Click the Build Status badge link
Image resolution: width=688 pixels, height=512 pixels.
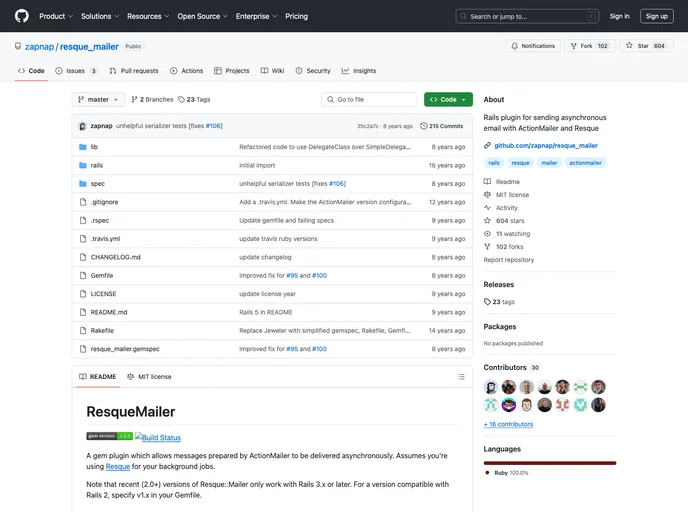click(158, 437)
